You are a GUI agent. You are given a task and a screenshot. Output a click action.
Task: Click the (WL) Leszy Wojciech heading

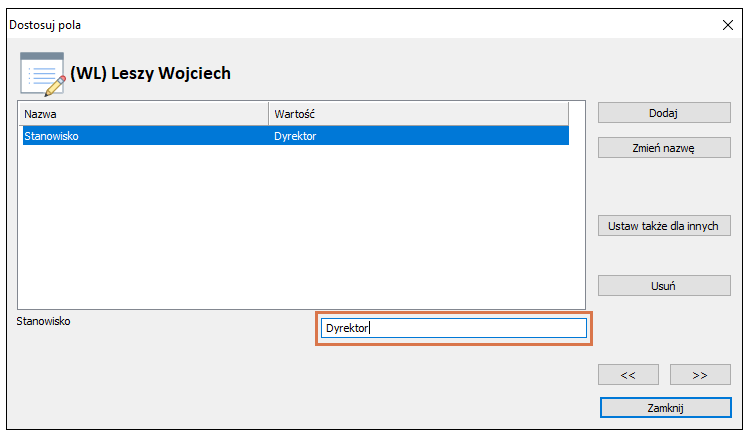click(x=150, y=73)
